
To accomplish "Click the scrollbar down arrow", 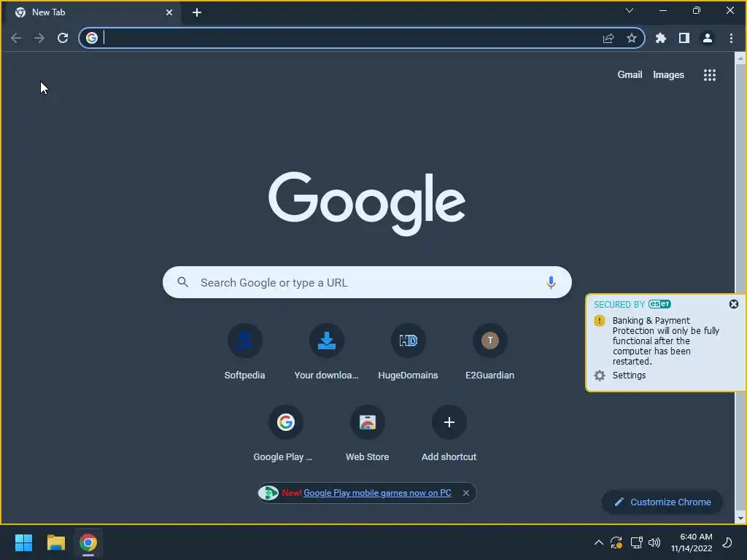I will [x=740, y=518].
